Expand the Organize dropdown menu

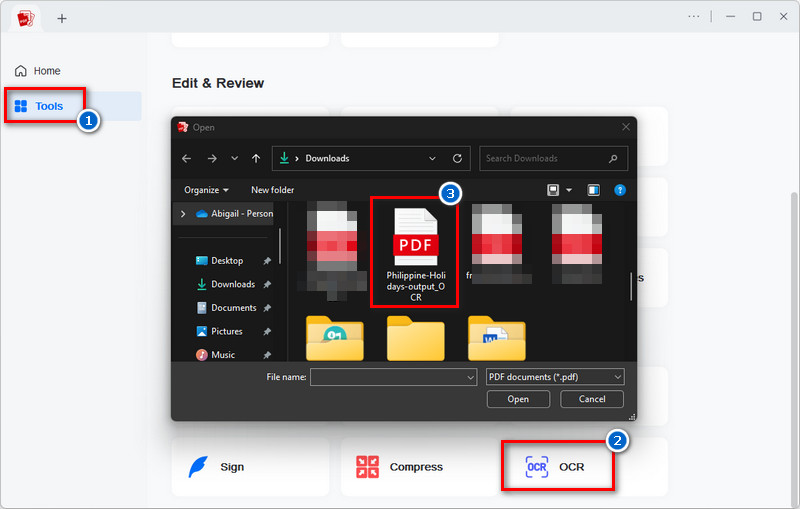pos(206,190)
